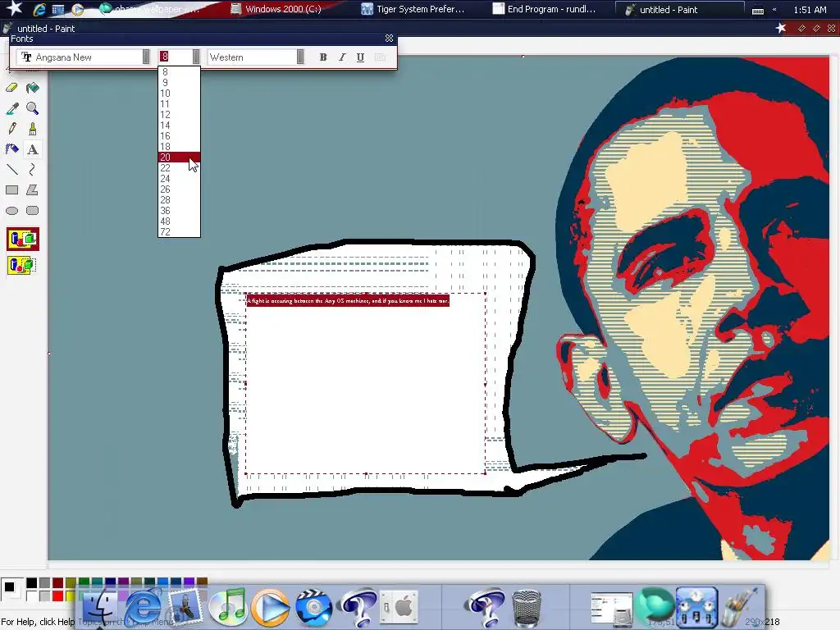Toggle Italic in Fonts toolbar
Viewport: 840px width, 630px height.
342,57
